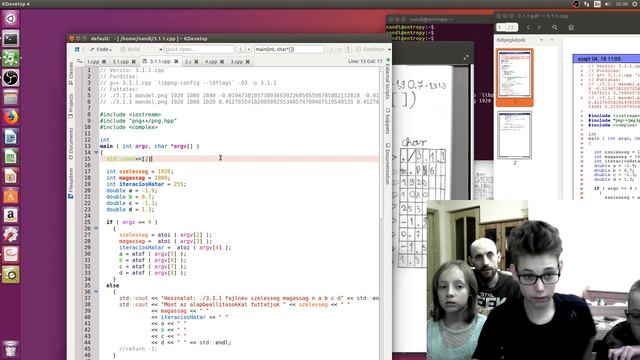The height and width of the screenshot is (360, 640).
Task: Open the Ubuntu Dash search launcher
Action: point(11,19)
